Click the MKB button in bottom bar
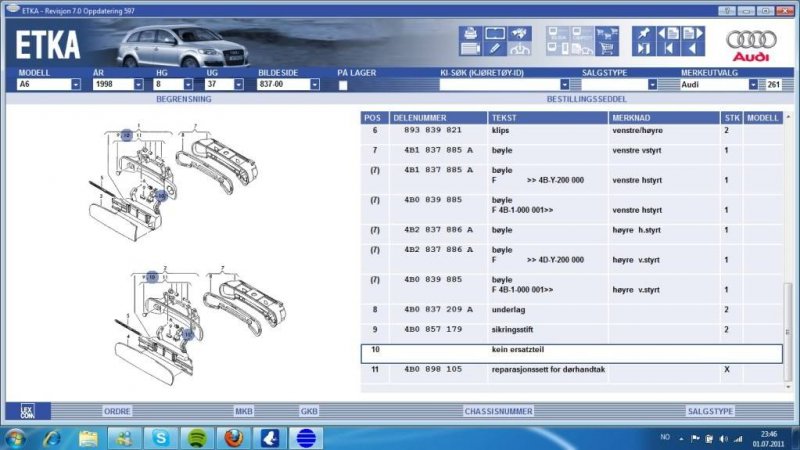The width and height of the screenshot is (800, 450). pyautogui.click(x=243, y=411)
